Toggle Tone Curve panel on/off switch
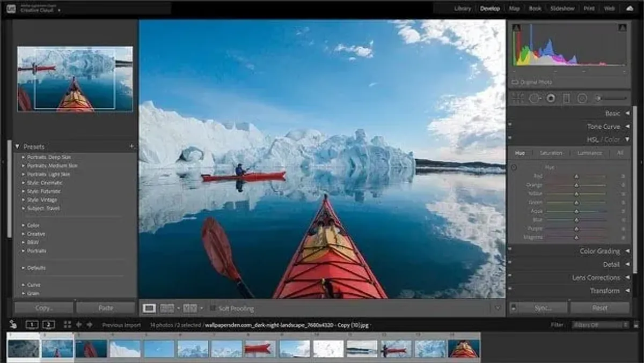Image resolution: width=644 pixels, height=363 pixels. [510, 124]
